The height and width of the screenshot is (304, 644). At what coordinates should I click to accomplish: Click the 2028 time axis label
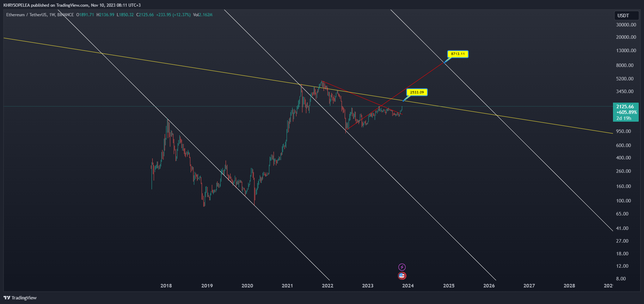(x=569, y=286)
